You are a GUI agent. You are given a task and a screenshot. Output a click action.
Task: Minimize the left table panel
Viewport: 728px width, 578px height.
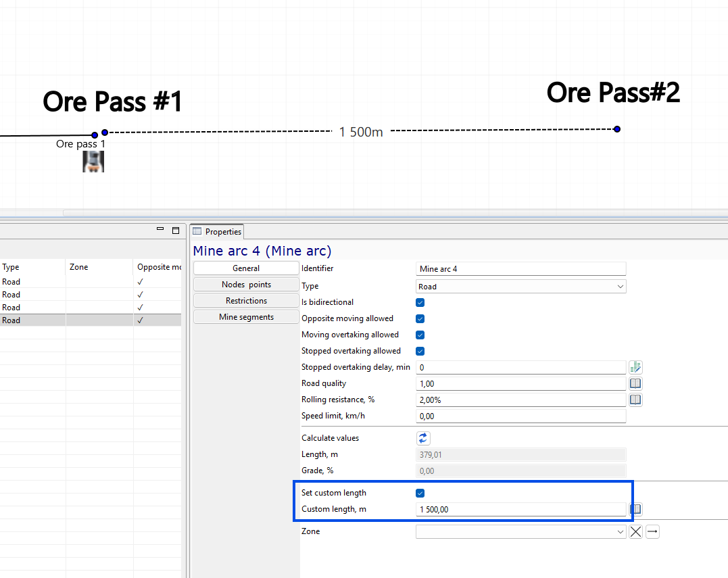click(160, 229)
